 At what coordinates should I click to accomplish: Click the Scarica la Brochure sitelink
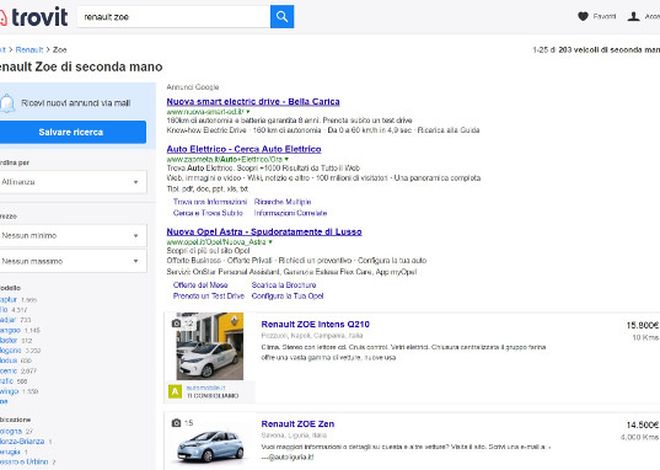pyautogui.click(x=284, y=285)
